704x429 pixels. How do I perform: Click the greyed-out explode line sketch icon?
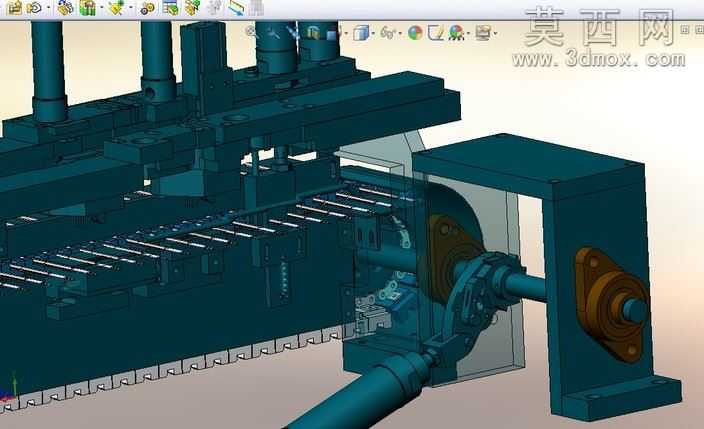(x=215, y=7)
